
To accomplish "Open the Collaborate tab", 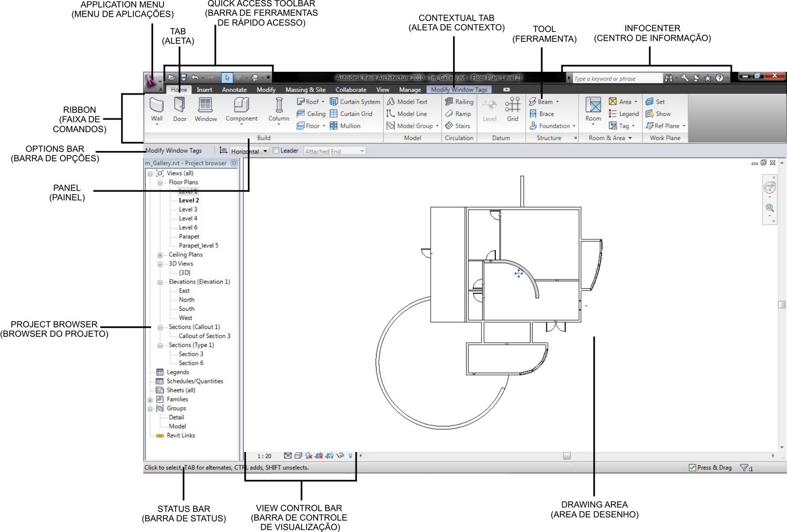I will tap(351, 89).
